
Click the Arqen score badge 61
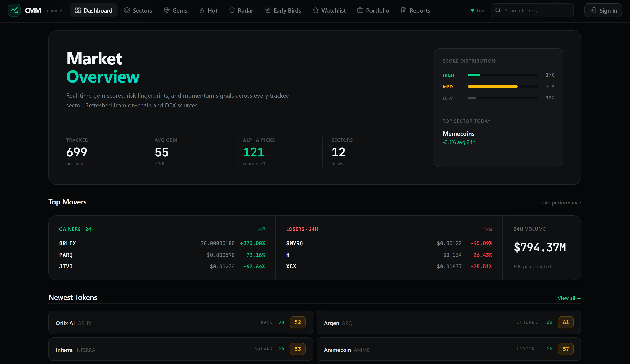pyautogui.click(x=566, y=322)
